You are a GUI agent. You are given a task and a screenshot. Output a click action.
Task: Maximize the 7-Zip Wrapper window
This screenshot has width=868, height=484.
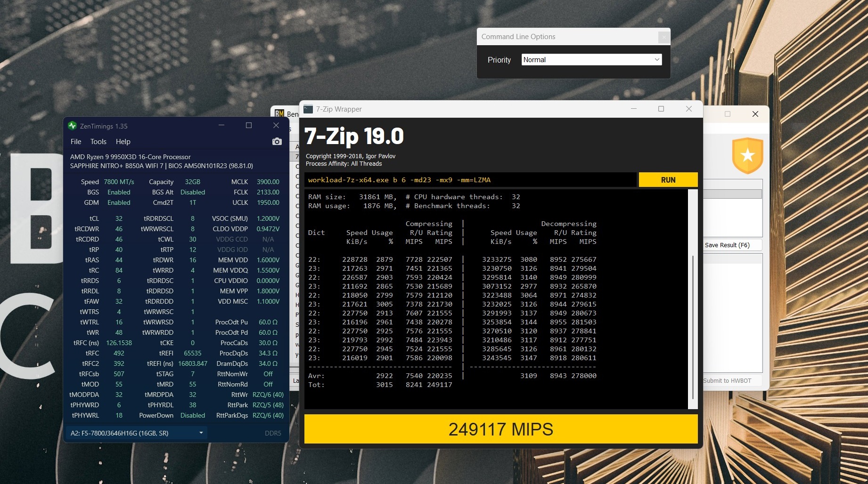point(661,109)
